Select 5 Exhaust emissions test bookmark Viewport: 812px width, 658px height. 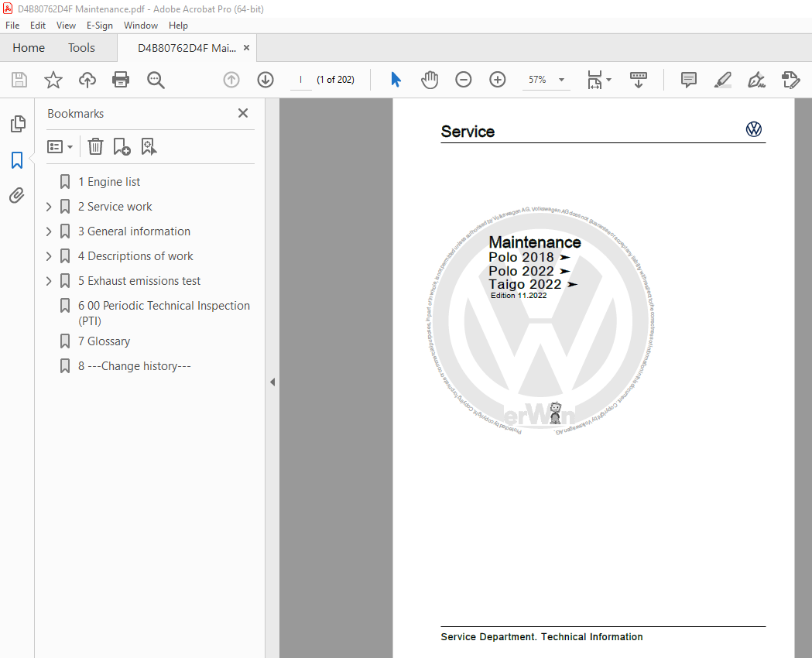(139, 281)
